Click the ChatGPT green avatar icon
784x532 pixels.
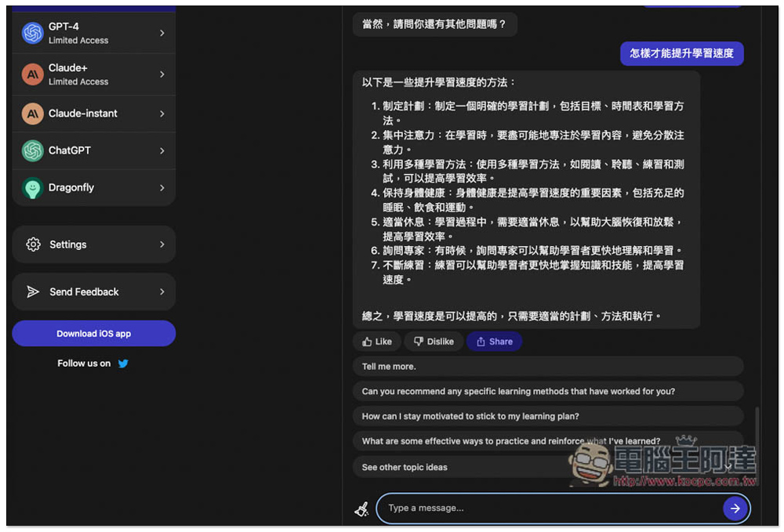[32, 151]
